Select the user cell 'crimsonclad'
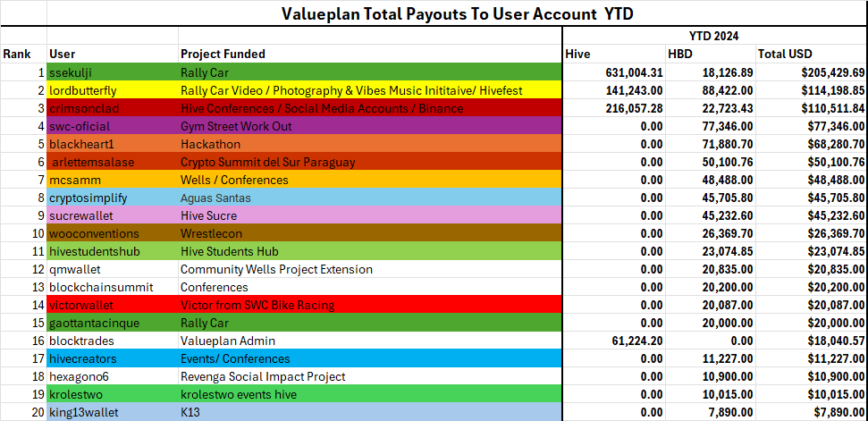The width and height of the screenshot is (868, 421). (113, 108)
